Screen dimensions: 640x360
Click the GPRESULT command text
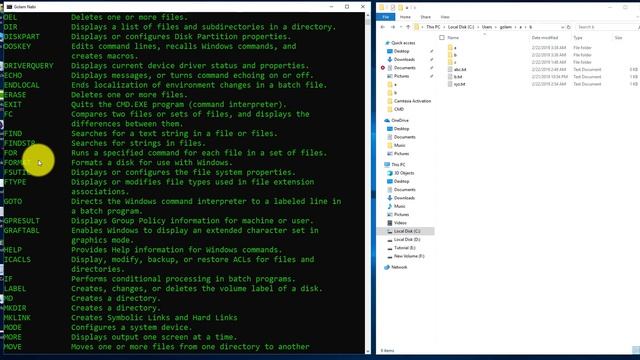22,221
